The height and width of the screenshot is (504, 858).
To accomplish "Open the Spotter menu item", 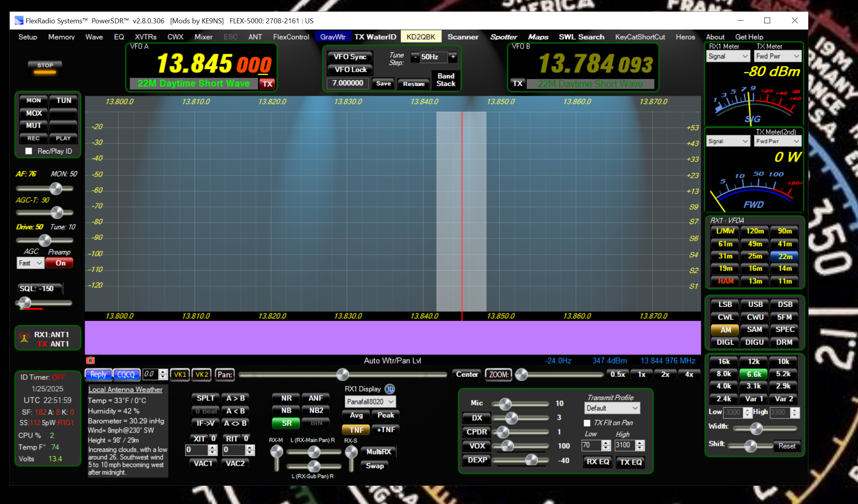I will point(504,37).
